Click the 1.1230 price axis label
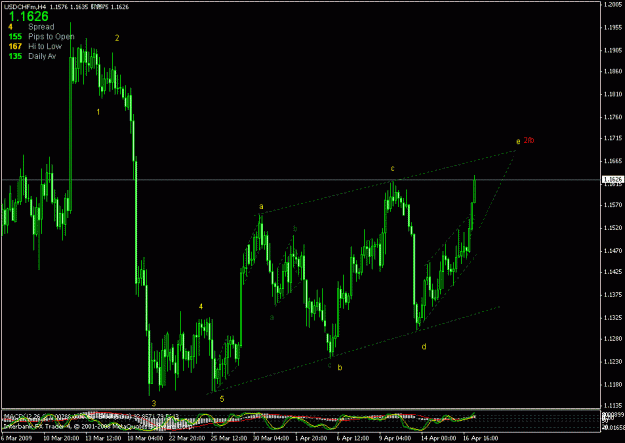 point(613,362)
